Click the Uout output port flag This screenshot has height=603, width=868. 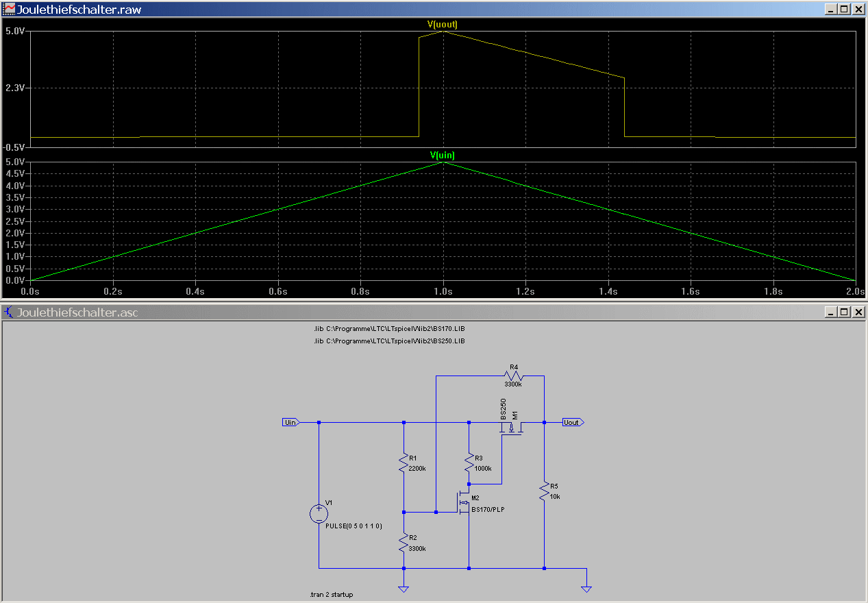click(572, 423)
